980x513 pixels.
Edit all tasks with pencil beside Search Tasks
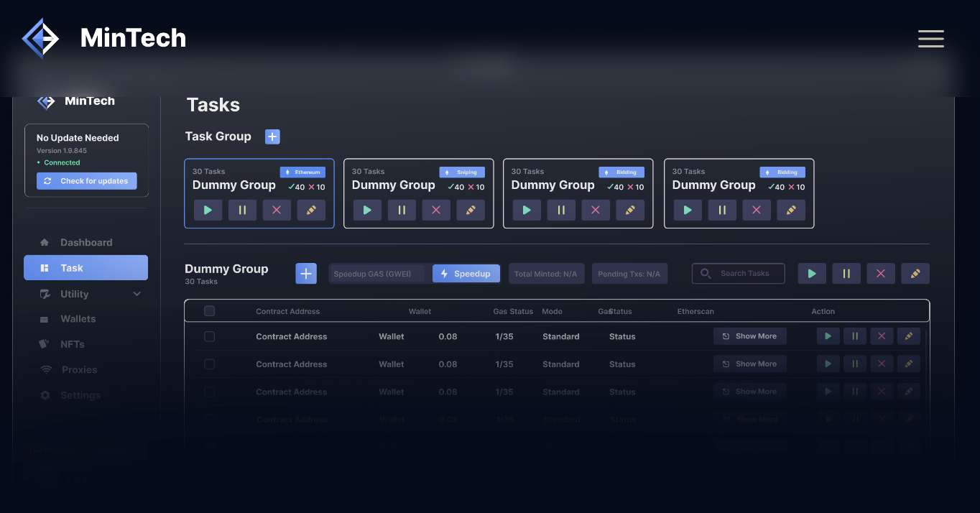pos(915,274)
